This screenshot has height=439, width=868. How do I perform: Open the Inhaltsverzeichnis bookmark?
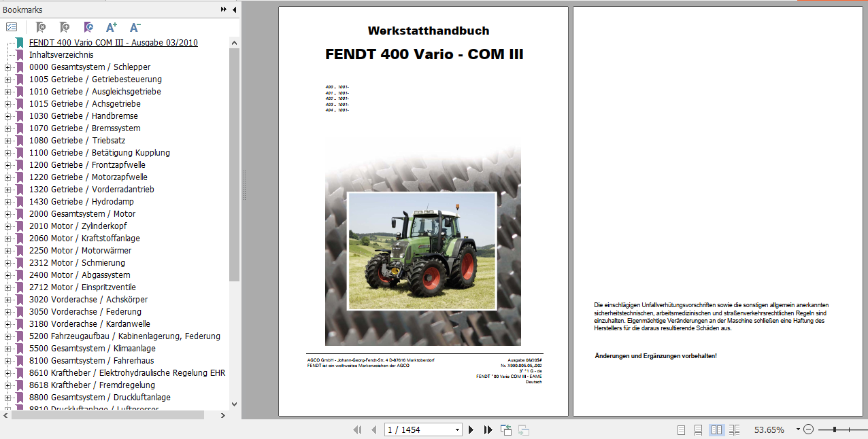tap(61, 54)
